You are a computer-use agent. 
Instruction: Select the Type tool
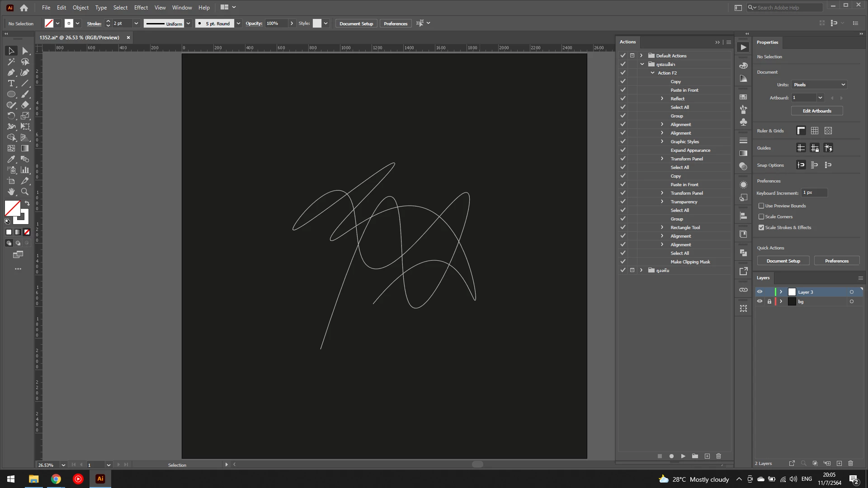click(11, 84)
